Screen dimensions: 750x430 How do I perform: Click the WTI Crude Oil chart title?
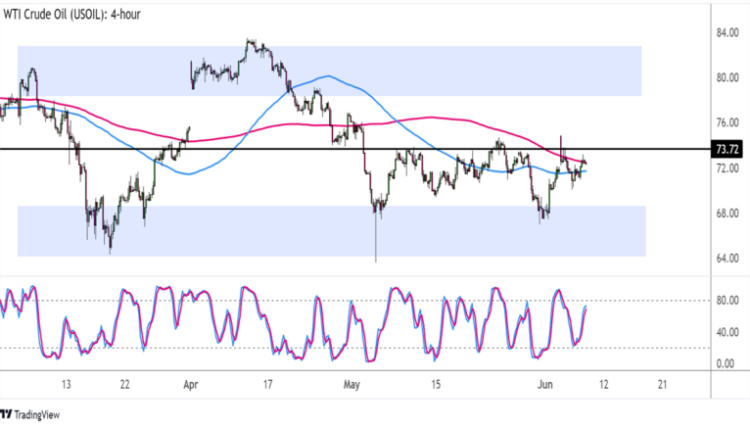(x=89, y=11)
